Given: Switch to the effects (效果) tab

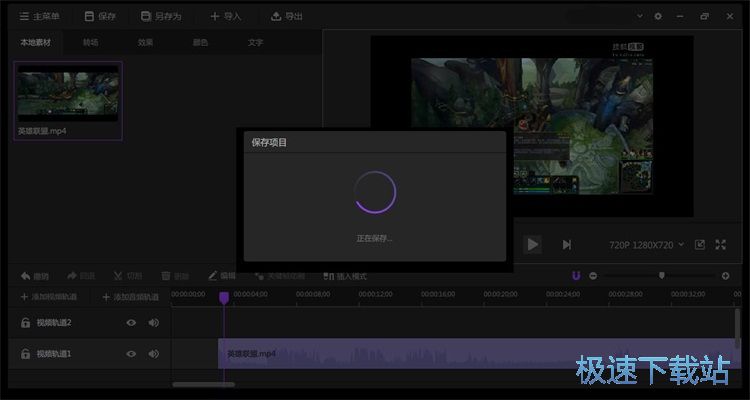Looking at the screenshot, I should (x=145, y=43).
